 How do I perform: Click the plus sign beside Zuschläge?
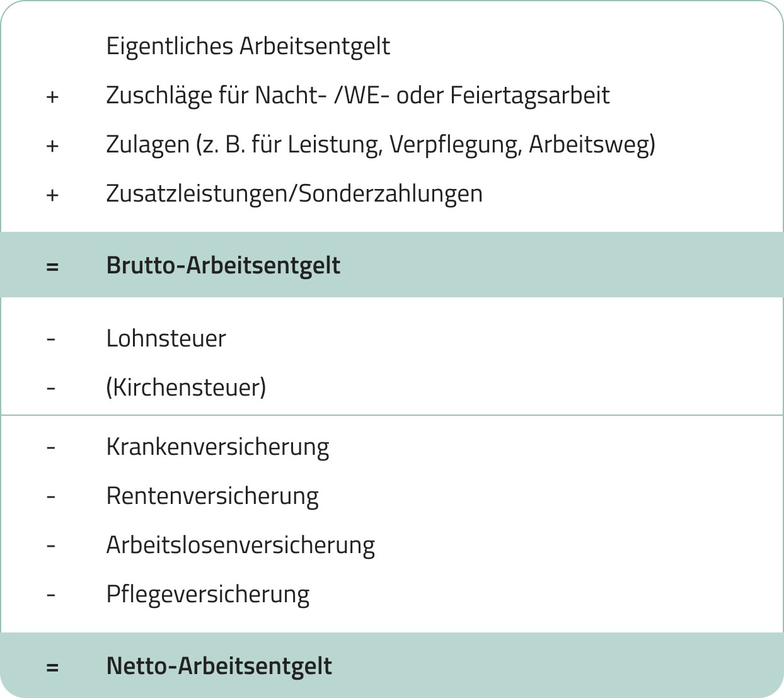[52, 97]
